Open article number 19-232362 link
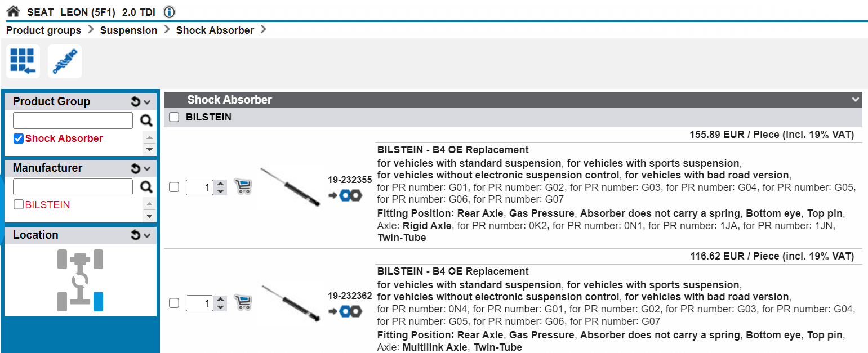The height and width of the screenshot is (353, 868). [350, 296]
